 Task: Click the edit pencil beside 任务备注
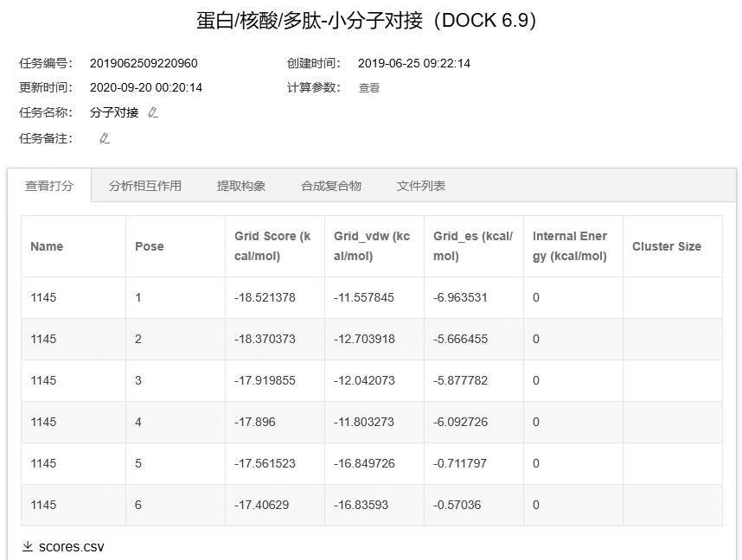pyautogui.click(x=105, y=138)
